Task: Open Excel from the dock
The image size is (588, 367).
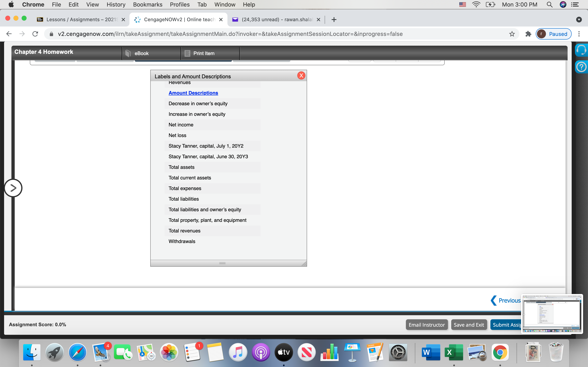Action: pyautogui.click(x=453, y=352)
